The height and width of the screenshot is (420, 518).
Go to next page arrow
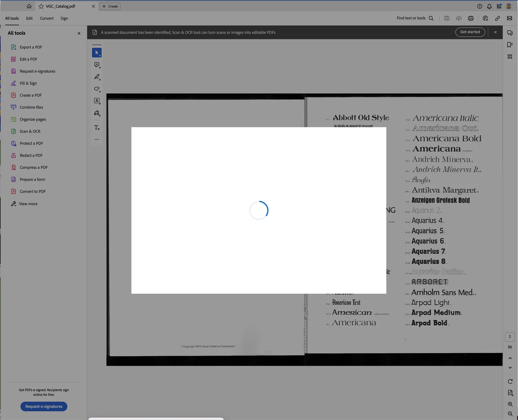pyautogui.click(x=510, y=367)
